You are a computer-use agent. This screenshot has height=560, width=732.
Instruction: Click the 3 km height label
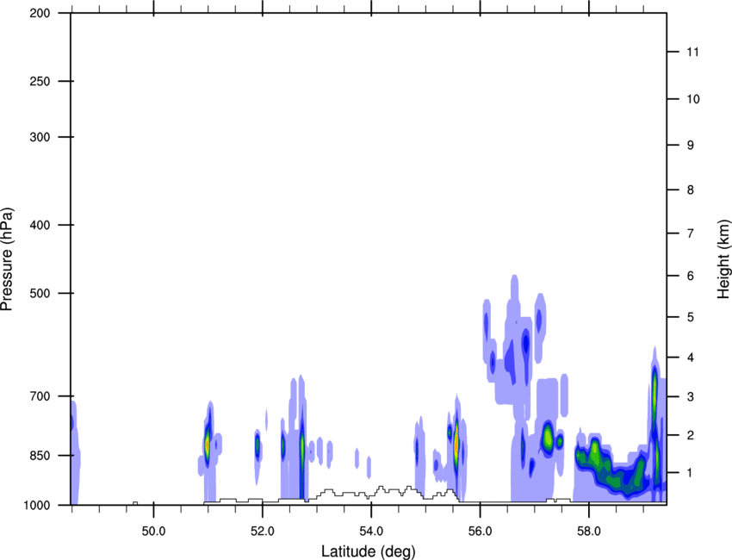click(x=691, y=397)
